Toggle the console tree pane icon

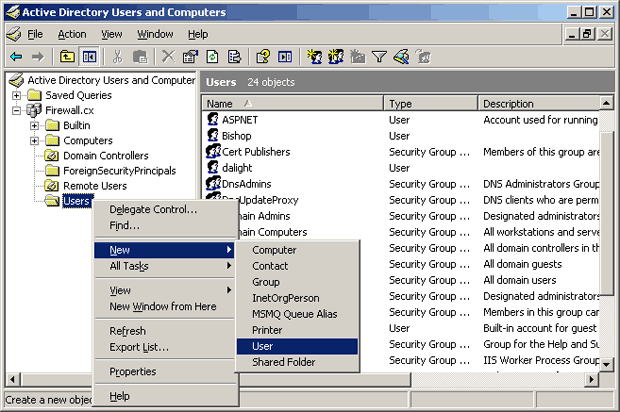(89, 57)
